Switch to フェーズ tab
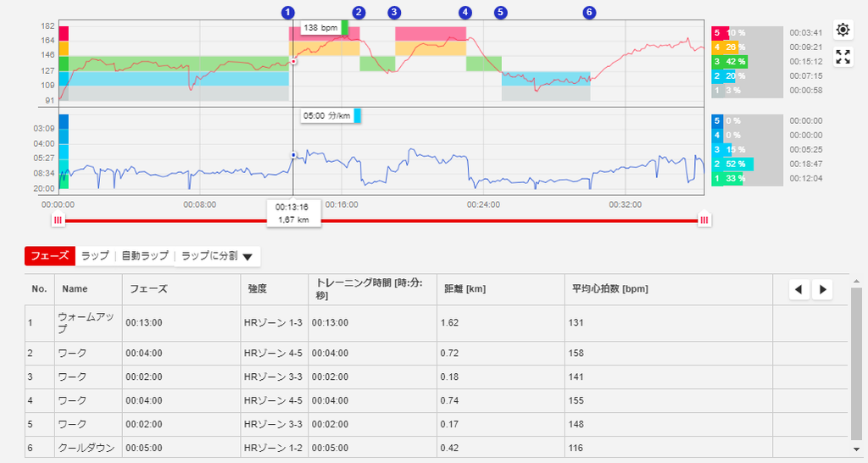The height and width of the screenshot is (463, 868). pyautogui.click(x=50, y=256)
